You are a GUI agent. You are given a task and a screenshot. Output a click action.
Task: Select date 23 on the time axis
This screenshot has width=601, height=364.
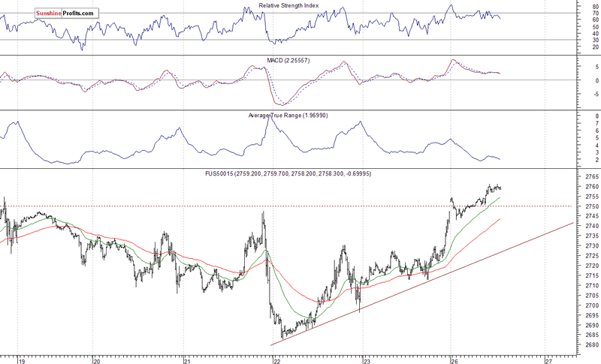[365, 359]
